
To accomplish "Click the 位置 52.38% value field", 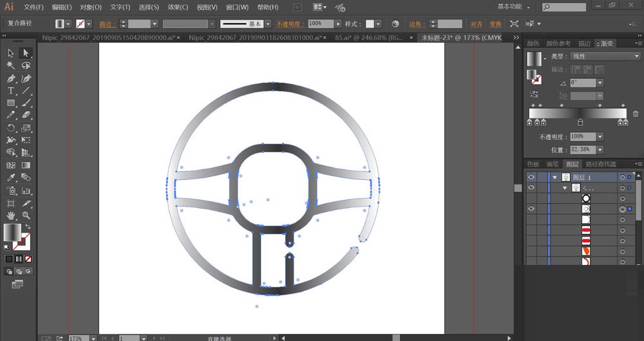I will (x=583, y=150).
